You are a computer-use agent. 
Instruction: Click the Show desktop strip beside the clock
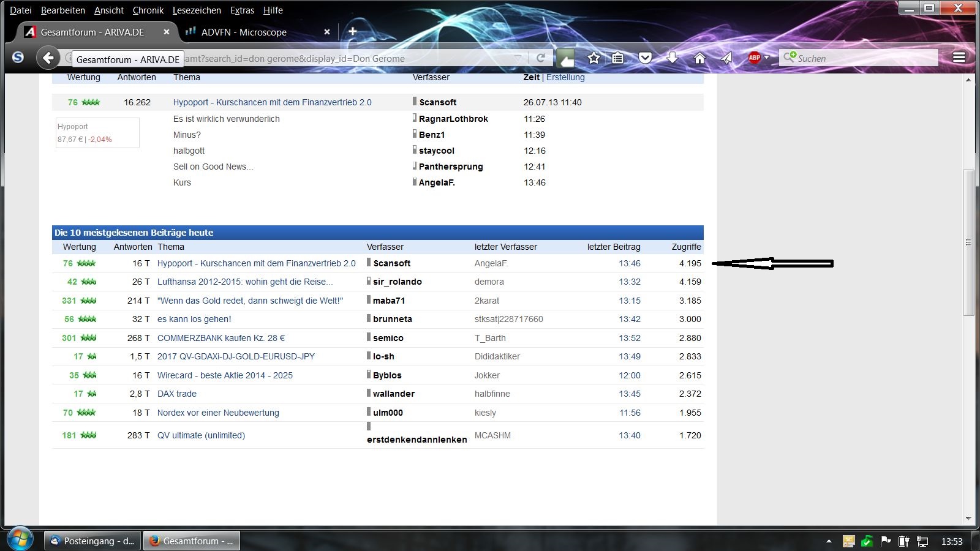(976, 539)
